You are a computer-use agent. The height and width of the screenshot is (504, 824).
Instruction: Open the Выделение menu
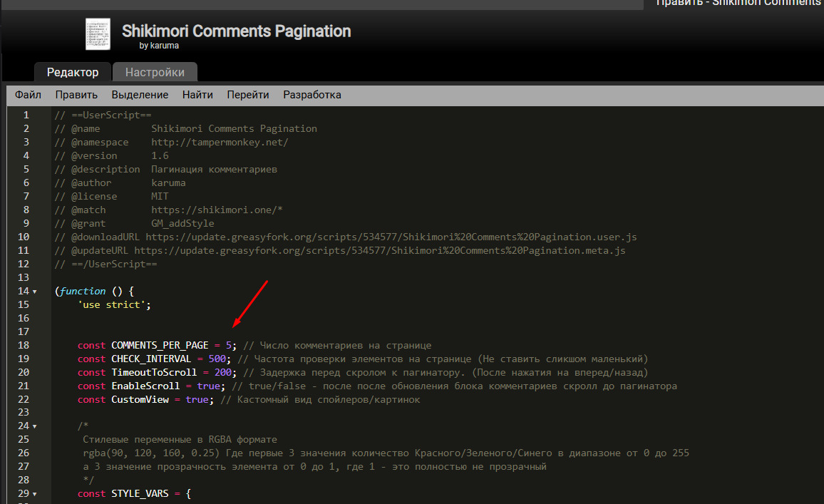point(140,95)
